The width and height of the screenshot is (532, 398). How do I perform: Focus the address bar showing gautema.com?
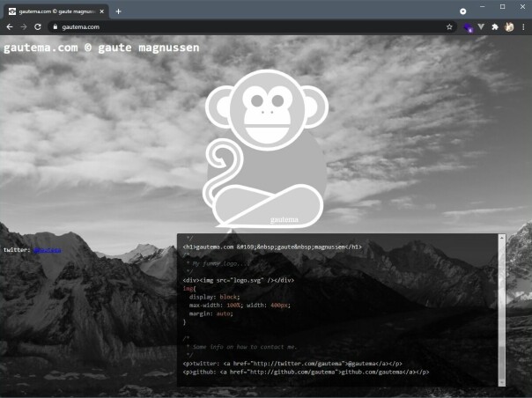pos(251,26)
